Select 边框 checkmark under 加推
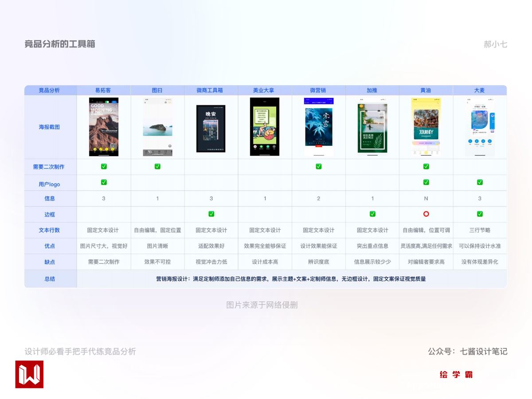Viewport: 532px width, 399px height. click(372, 214)
